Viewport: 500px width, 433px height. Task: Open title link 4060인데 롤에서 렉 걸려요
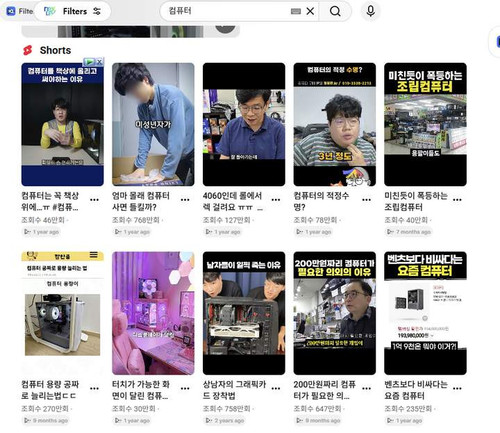(x=233, y=201)
